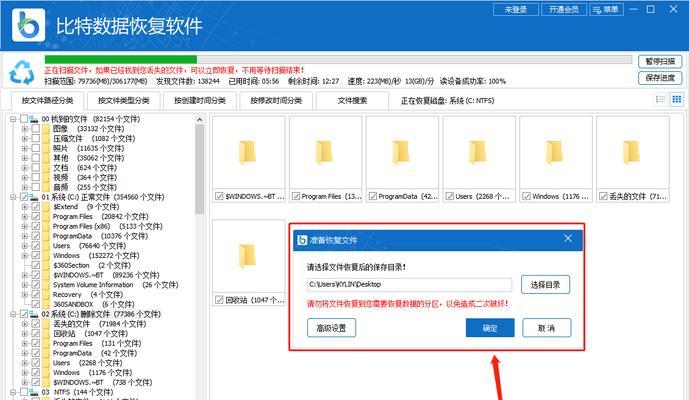Click the 未登录 login button

tap(516, 9)
